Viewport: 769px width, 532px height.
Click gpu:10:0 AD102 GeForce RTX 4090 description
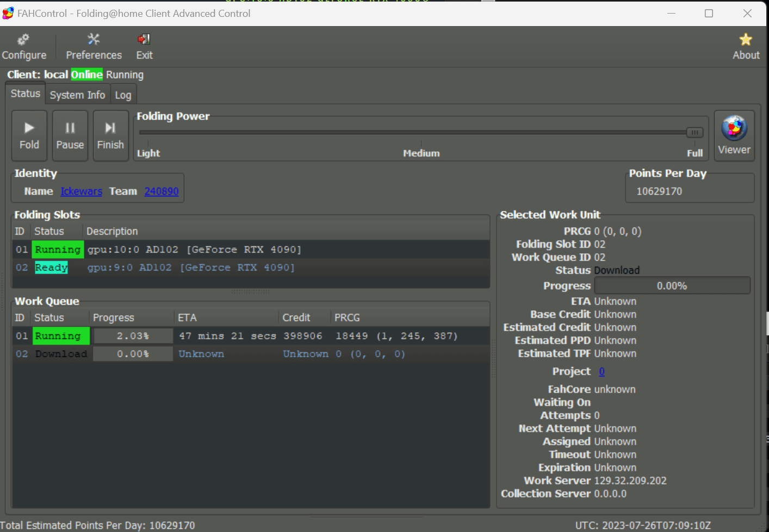tap(194, 249)
